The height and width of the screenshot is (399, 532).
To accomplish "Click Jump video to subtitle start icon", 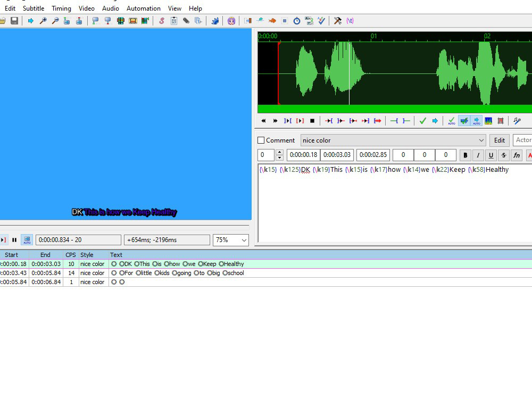I will coord(67,21).
